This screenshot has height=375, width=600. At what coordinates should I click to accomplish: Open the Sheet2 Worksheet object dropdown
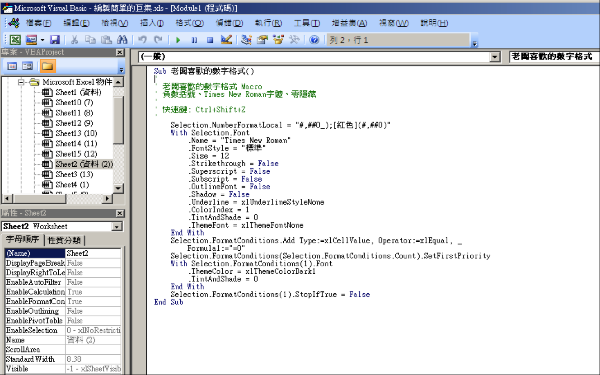117,227
